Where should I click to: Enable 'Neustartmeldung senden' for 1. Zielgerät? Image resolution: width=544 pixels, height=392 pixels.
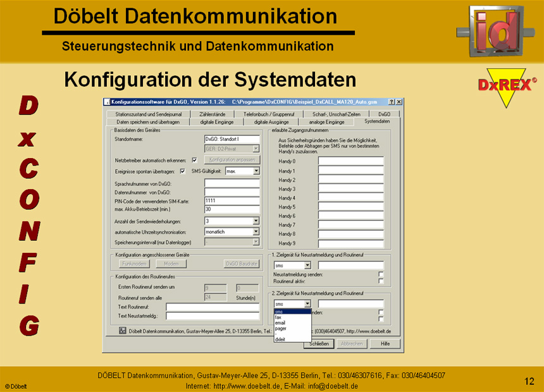point(381,274)
